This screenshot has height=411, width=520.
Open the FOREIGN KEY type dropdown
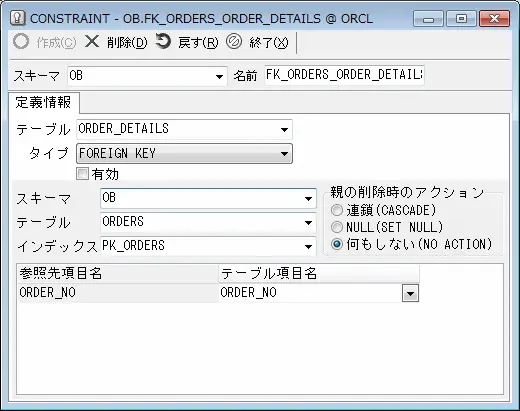coord(284,154)
